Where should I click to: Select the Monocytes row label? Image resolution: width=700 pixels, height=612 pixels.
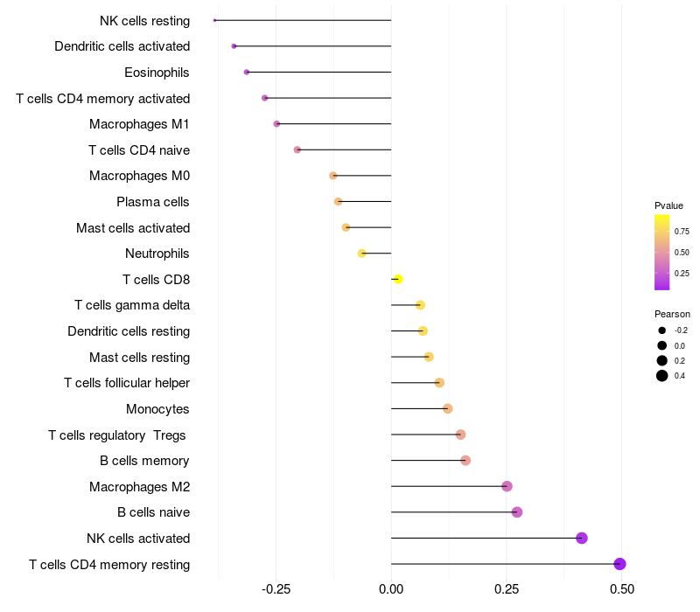[157, 409]
